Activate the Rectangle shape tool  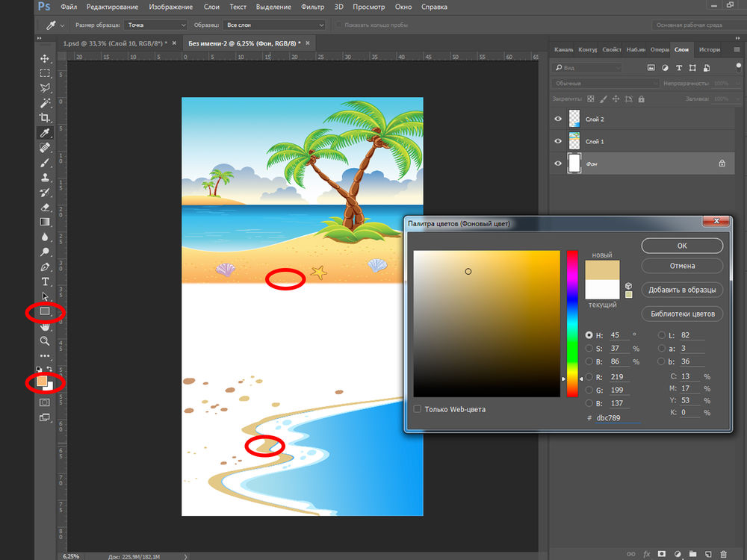tap(45, 311)
